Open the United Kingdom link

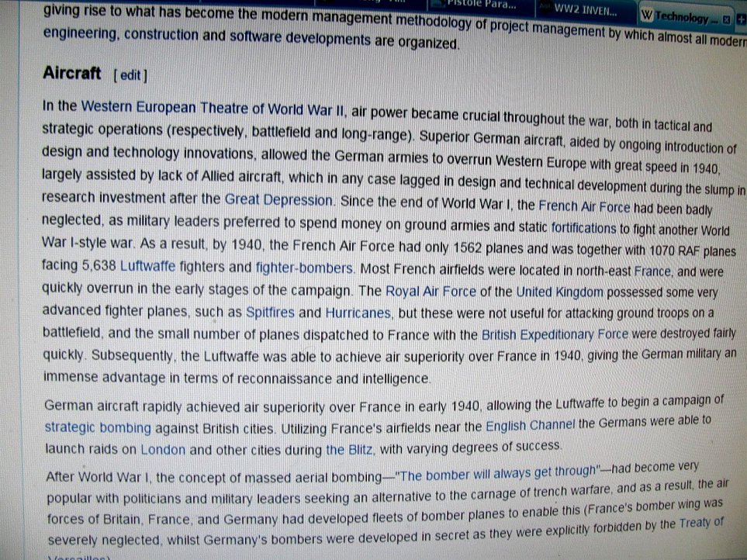[560, 292]
